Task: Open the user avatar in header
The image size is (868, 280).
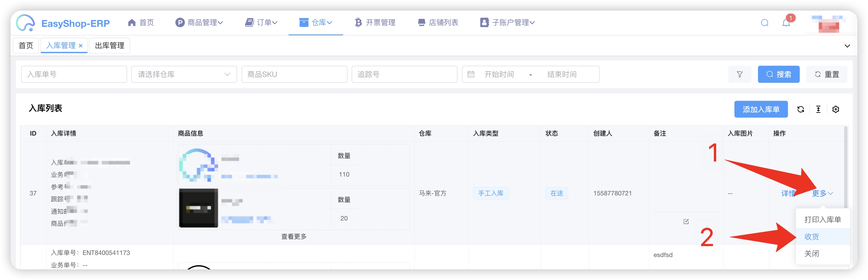Action: [828, 23]
